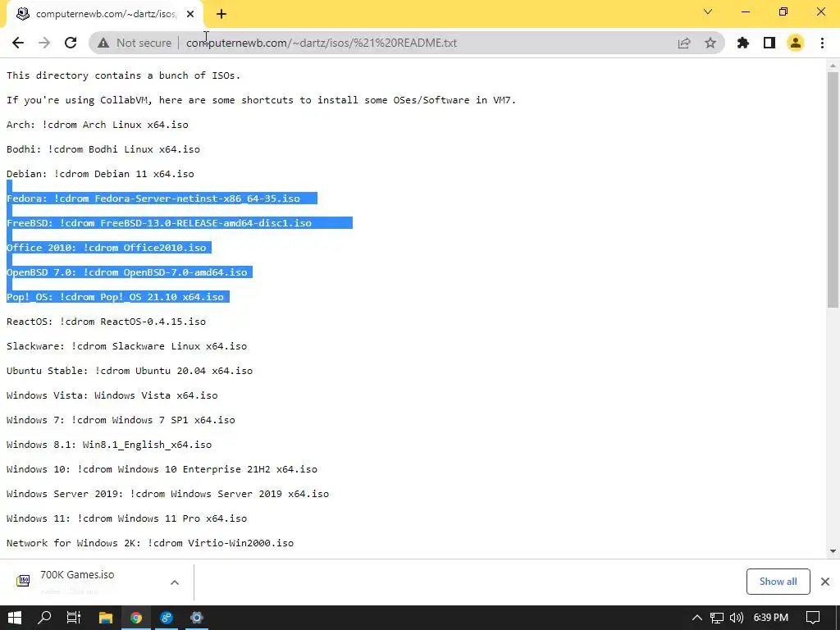Screen dimensions: 840x630
Task: Click the ReactOS-0.4.15.iso line
Action: [106, 322]
